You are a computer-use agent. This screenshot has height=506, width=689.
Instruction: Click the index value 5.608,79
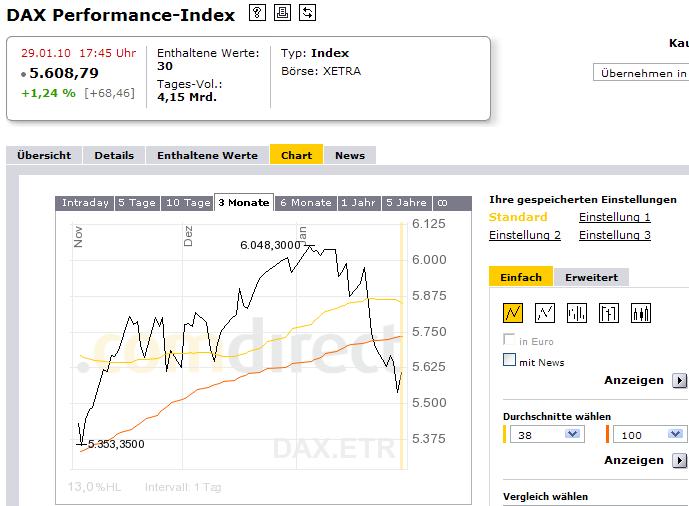64,73
